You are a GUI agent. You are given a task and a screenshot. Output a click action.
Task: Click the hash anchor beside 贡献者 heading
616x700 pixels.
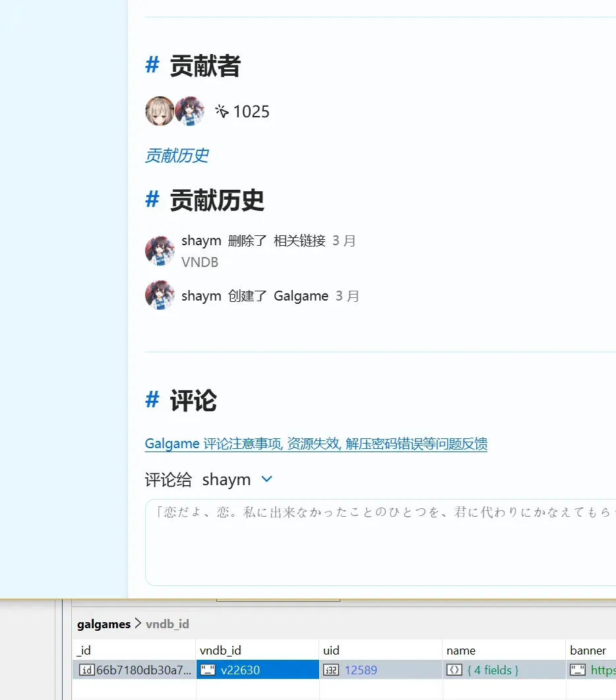pyautogui.click(x=152, y=65)
